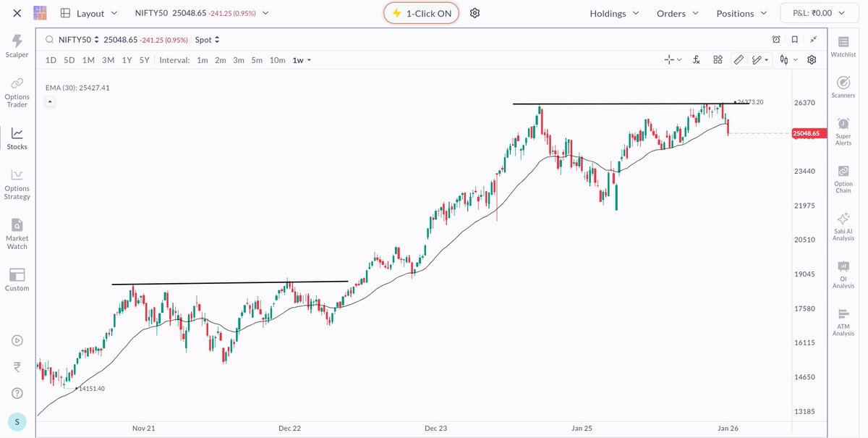
Task: Open chart settings gear
Action: [812, 60]
